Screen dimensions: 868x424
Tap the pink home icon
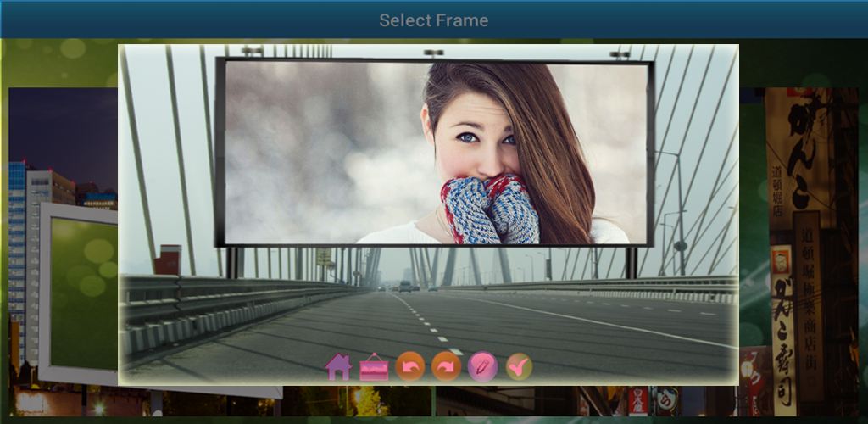pos(338,366)
